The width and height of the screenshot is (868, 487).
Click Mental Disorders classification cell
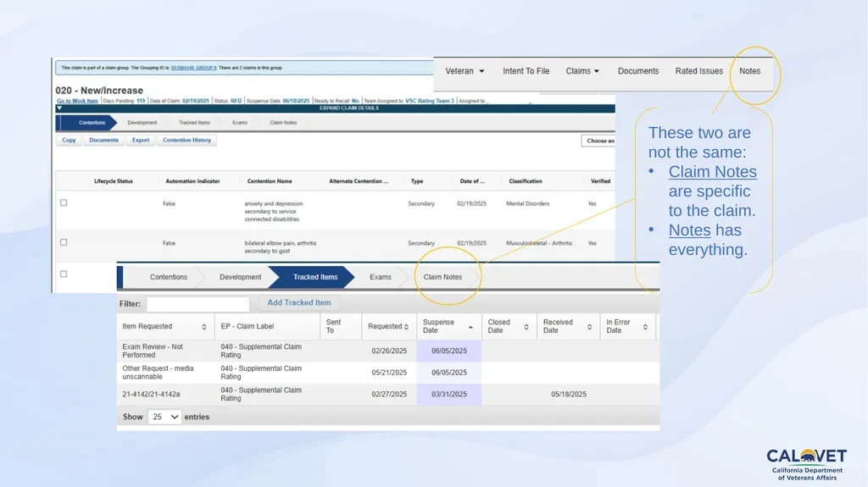click(x=527, y=203)
